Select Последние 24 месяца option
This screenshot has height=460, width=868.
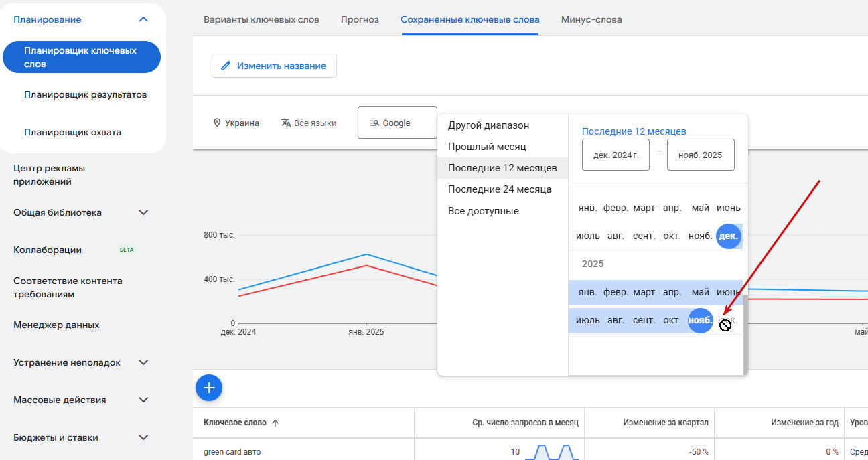pos(502,189)
